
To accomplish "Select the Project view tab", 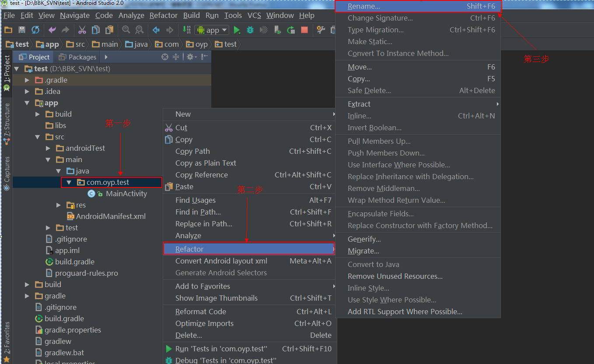I will pyautogui.click(x=34, y=57).
